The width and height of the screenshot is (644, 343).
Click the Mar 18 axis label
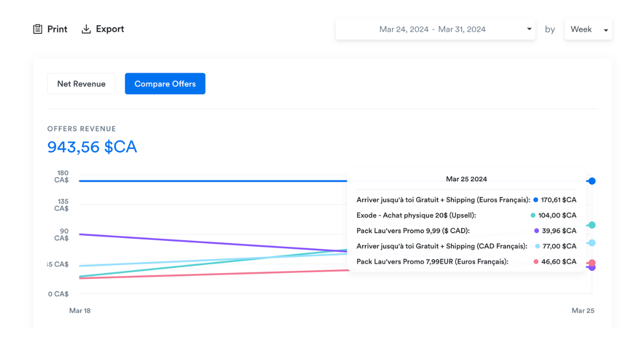pyautogui.click(x=80, y=311)
